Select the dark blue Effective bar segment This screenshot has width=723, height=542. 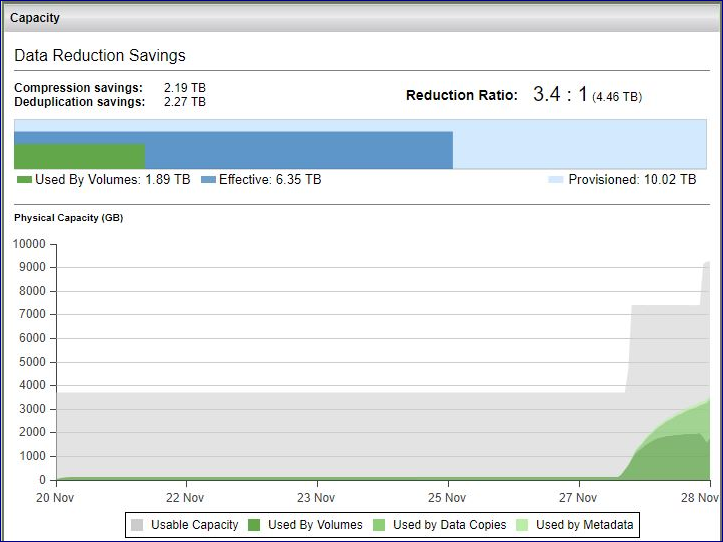[300, 150]
